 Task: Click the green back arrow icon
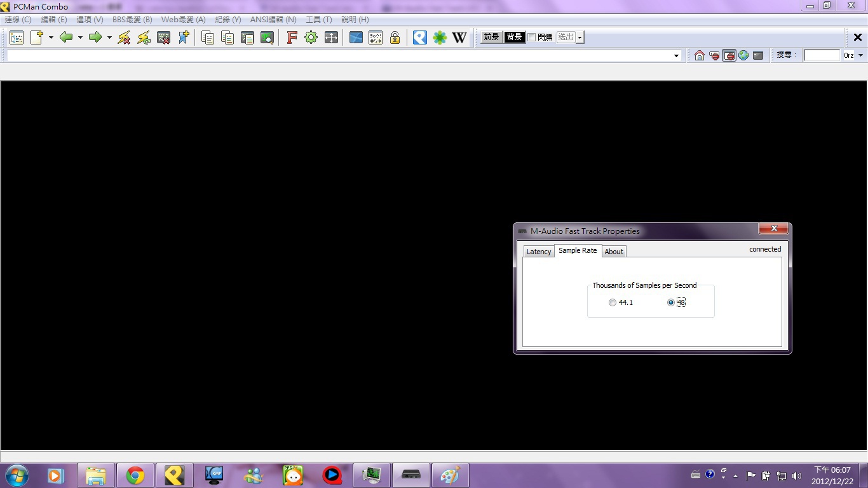66,37
